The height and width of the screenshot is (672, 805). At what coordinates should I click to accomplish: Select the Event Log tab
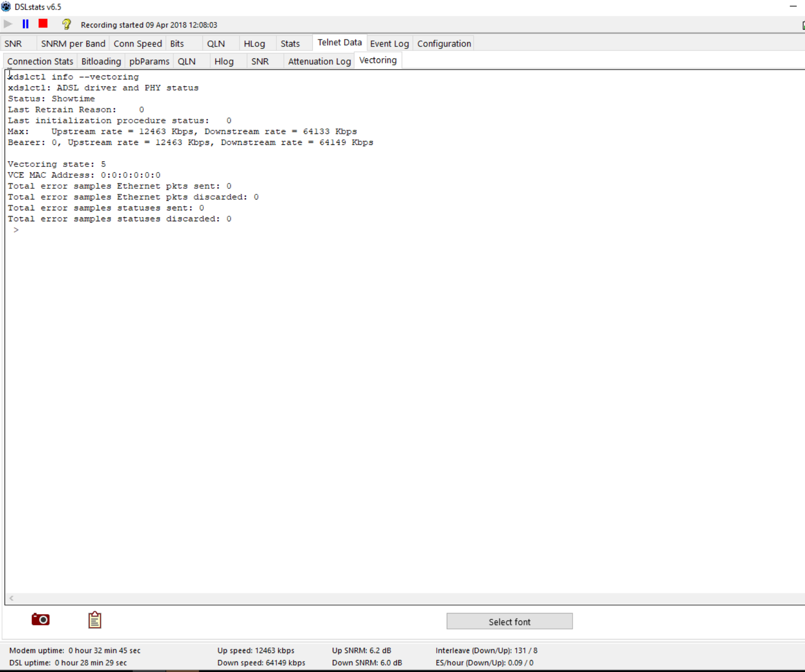click(389, 43)
